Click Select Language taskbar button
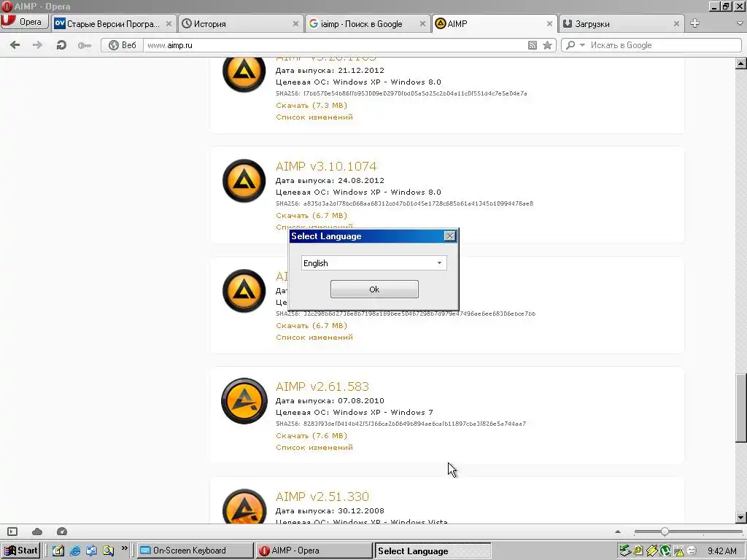Screen dimensions: 747x560 [x=433, y=551]
